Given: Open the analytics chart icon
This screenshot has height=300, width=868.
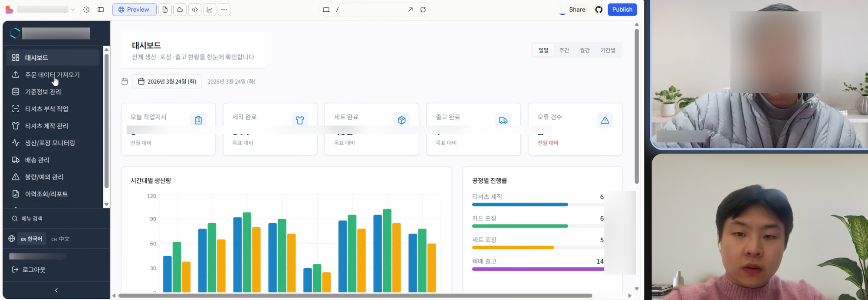Looking at the screenshot, I should (x=210, y=10).
